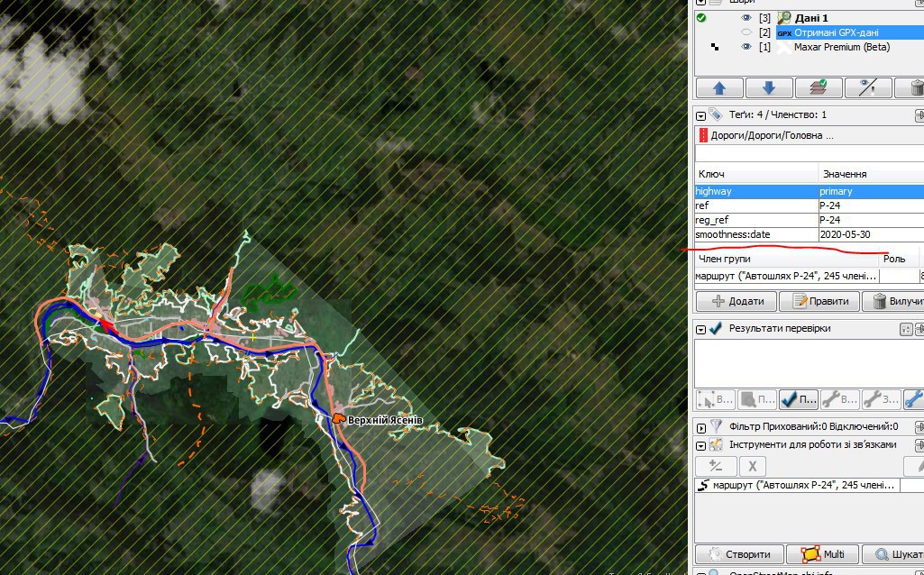924x575 pixels.
Task: Sort by the Ключ column header
Action: pos(756,174)
